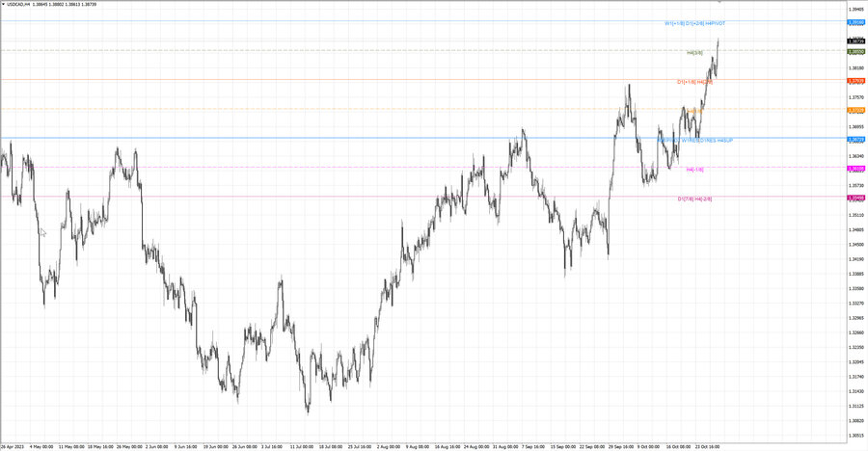Click the 24 Aug 00:00 time label
868x451 pixels.
click(x=476, y=446)
